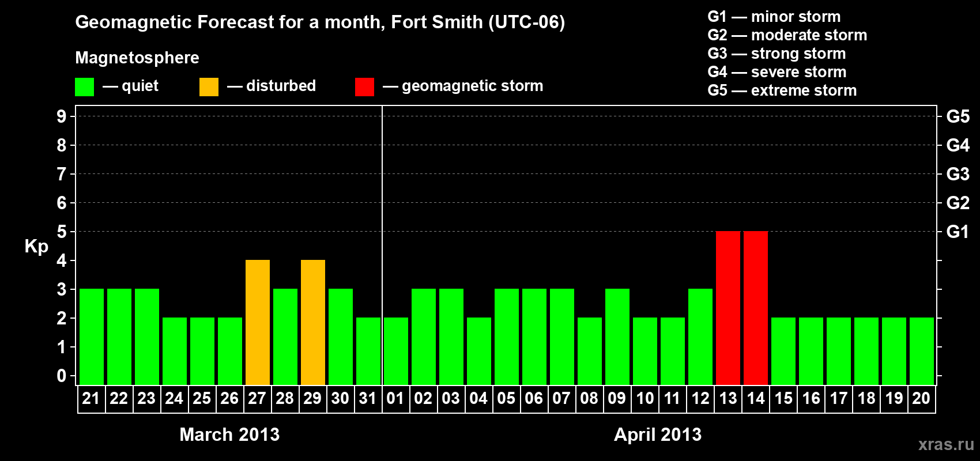Click the red geomagnetic storm legend swatch
The image size is (980, 461).
coord(364,87)
